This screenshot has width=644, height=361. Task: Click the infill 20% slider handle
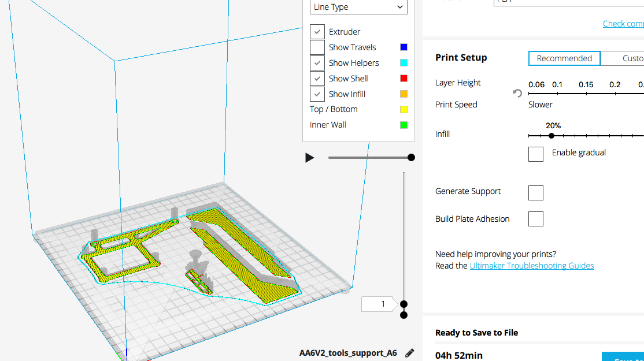(x=552, y=136)
